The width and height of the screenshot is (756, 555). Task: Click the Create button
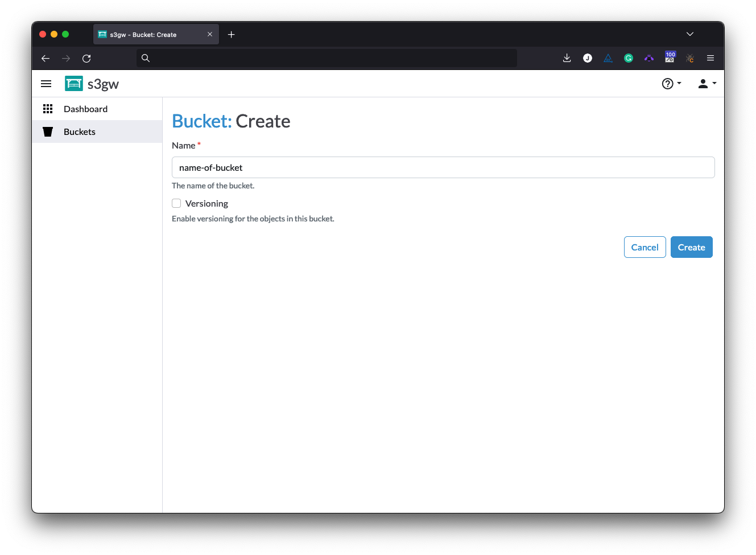[691, 246]
